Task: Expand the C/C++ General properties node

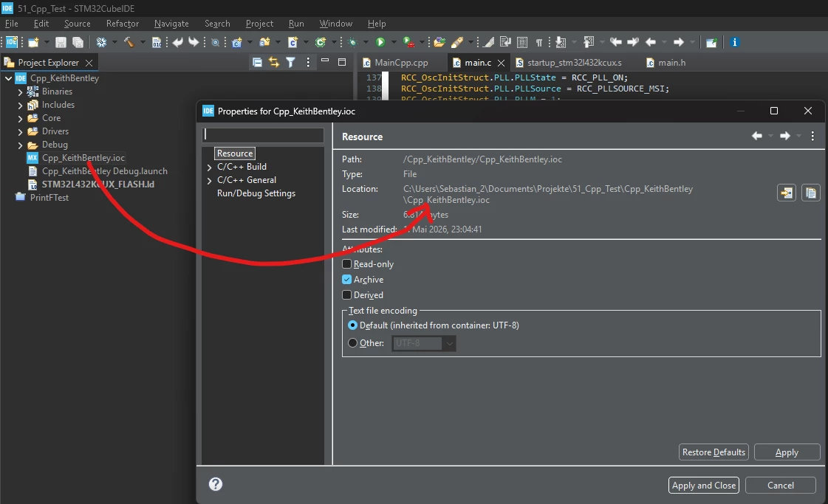Action: pyautogui.click(x=210, y=181)
